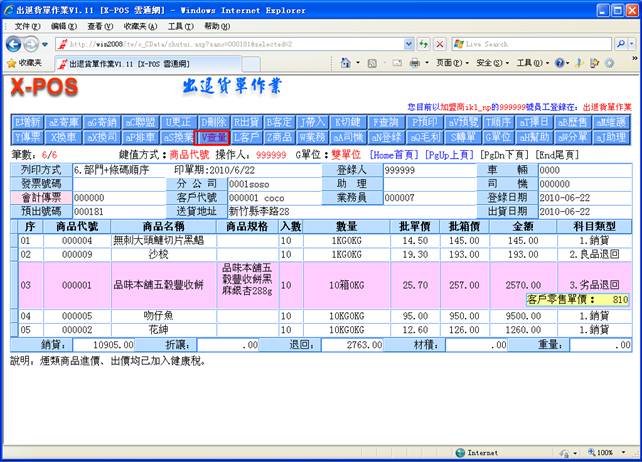
Task: Click the IE Back navigation button
Action: 15,44
